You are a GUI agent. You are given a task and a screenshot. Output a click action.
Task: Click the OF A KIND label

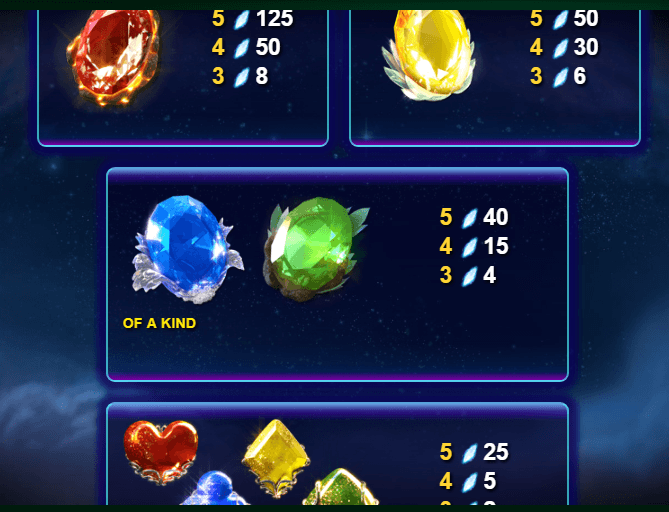click(x=159, y=323)
